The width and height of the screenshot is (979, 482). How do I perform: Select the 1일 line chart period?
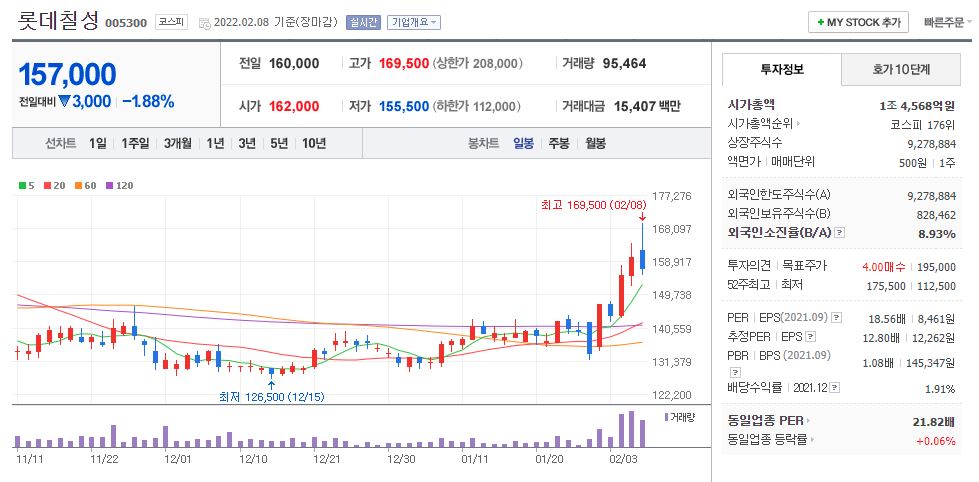tap(97, 143)
